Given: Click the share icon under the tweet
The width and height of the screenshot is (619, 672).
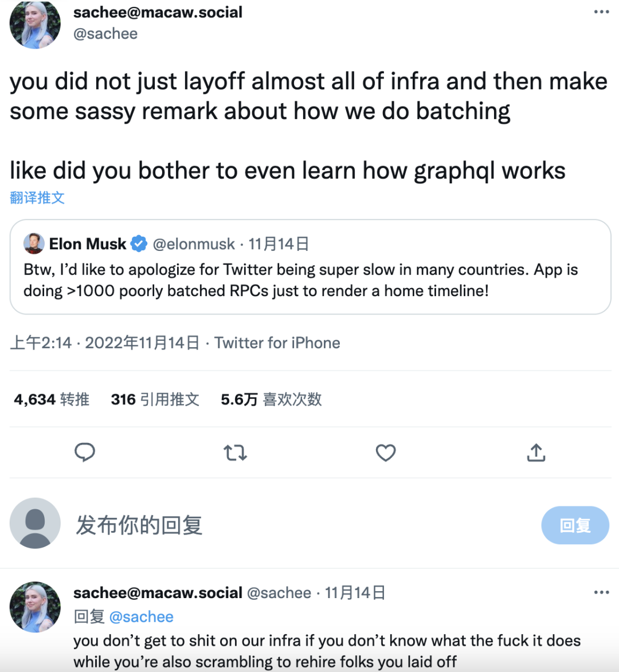Looking at the screenshot, I should click(536, 453).
